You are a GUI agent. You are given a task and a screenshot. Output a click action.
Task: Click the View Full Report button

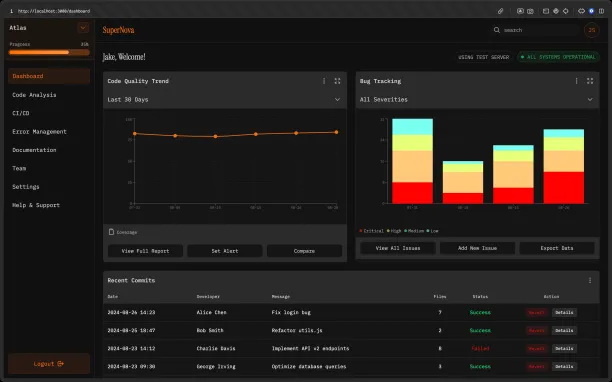[145, 251]
